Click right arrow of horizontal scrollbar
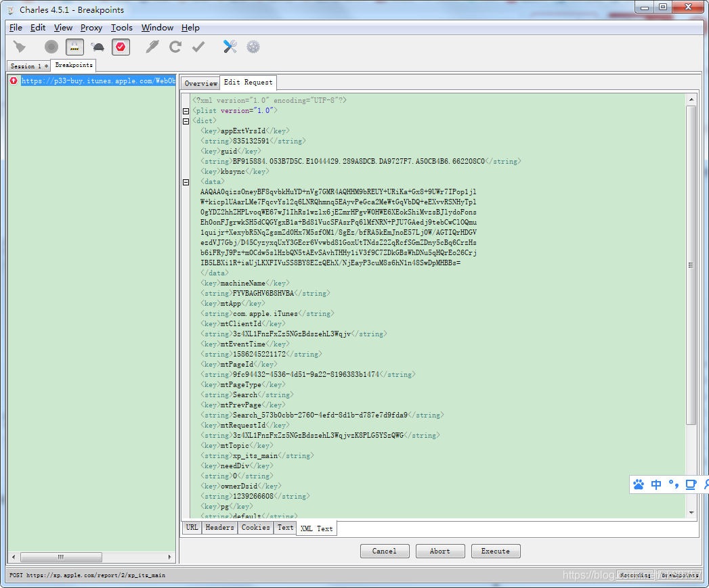The height and width of the screenshot is (588, 709). point(170,557)
